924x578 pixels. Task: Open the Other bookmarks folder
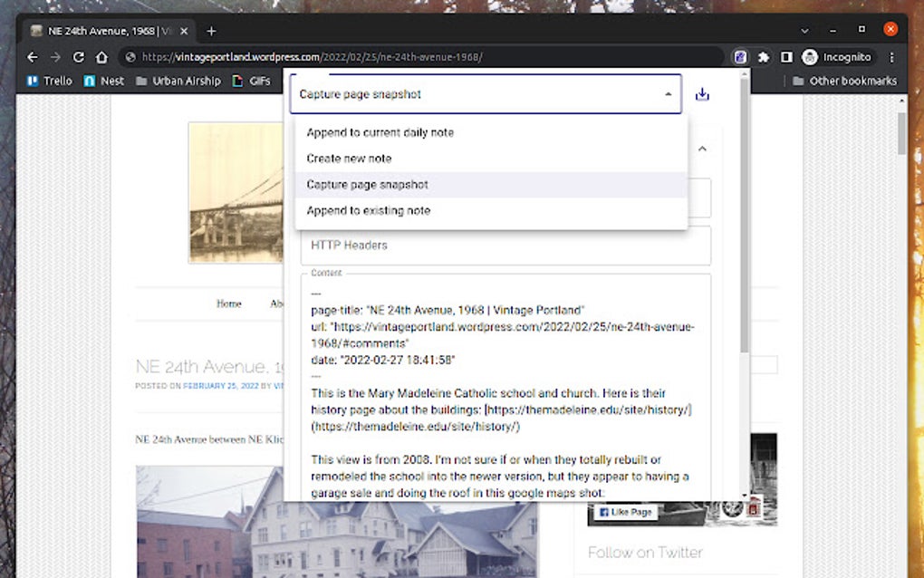[844, 82]
